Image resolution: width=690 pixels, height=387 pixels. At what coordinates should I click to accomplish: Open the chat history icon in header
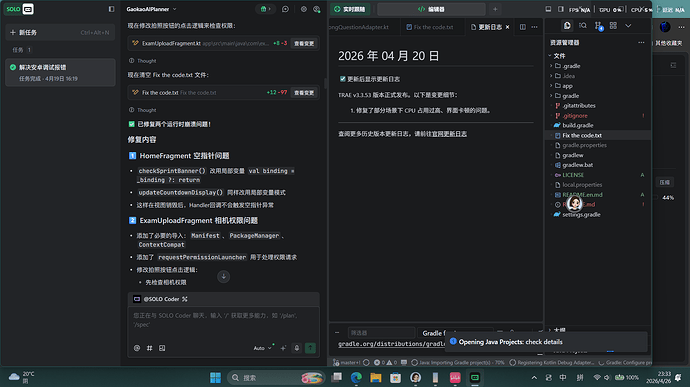[285, 9]
